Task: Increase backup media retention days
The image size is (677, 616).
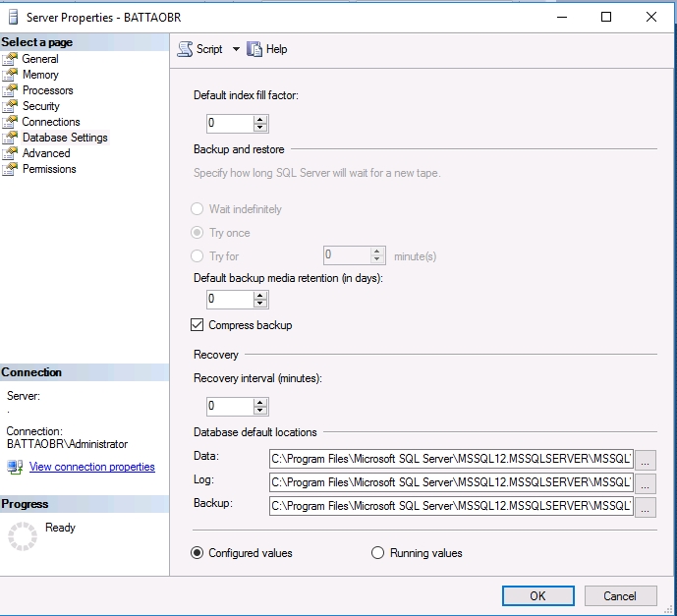Action: pos(260,296)
